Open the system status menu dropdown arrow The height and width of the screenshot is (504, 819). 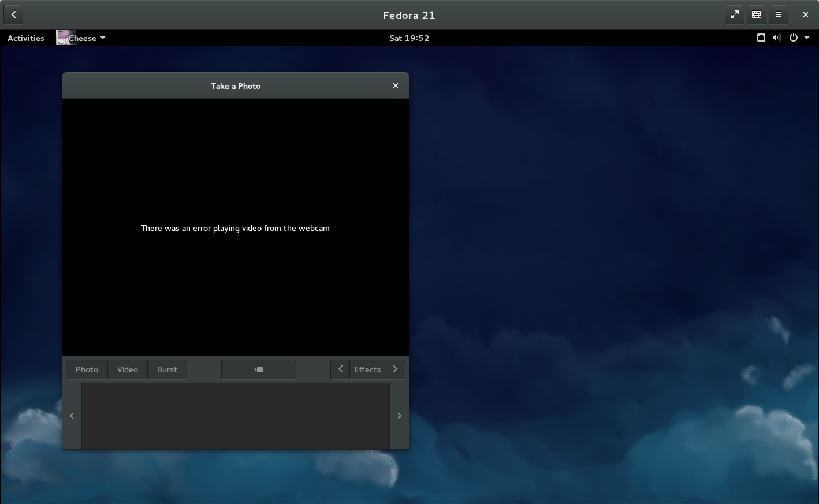point(807,38)
